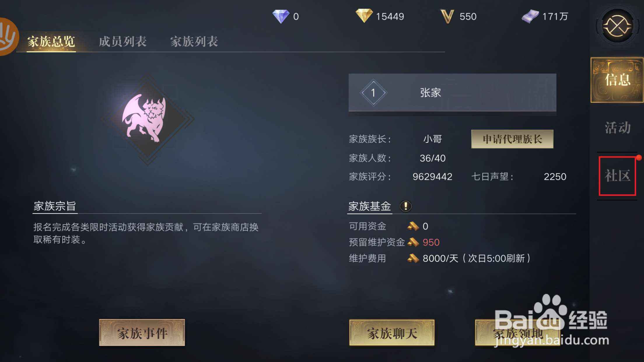
Task: Open the 活动 side tab
Action: (617, 128)
